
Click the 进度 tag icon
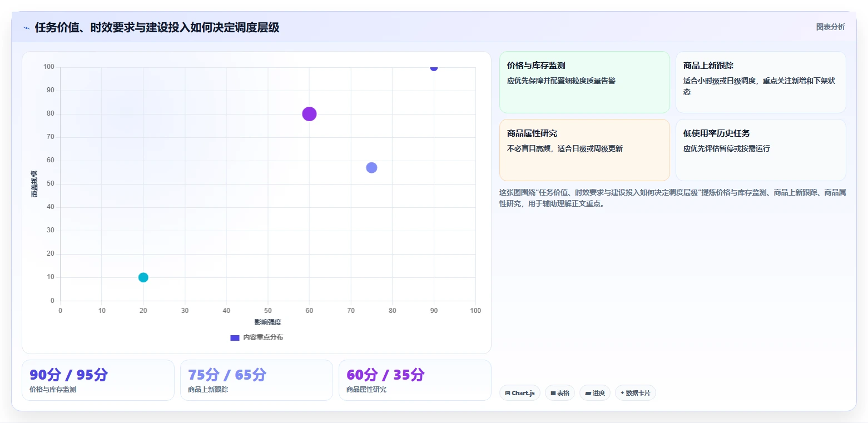(x=588, y=393)
